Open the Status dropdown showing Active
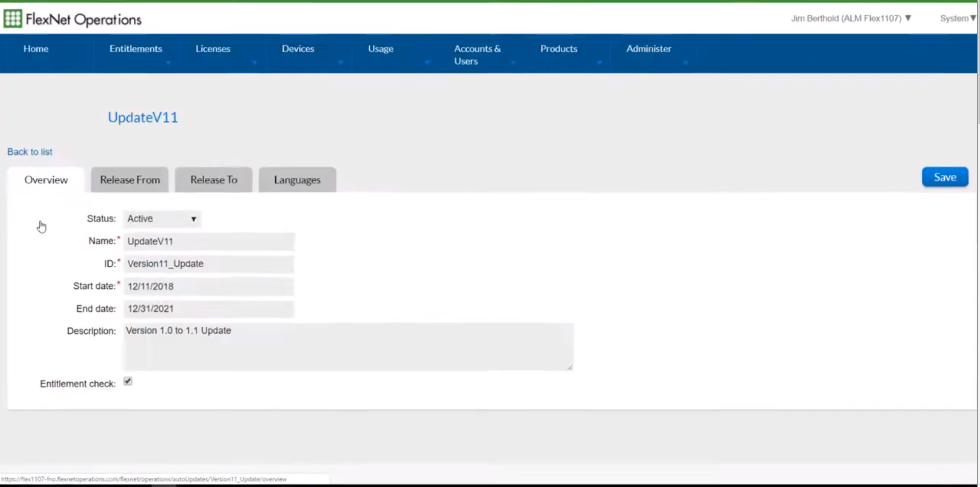Screen dimensions: 980x487 pos(161,219)
